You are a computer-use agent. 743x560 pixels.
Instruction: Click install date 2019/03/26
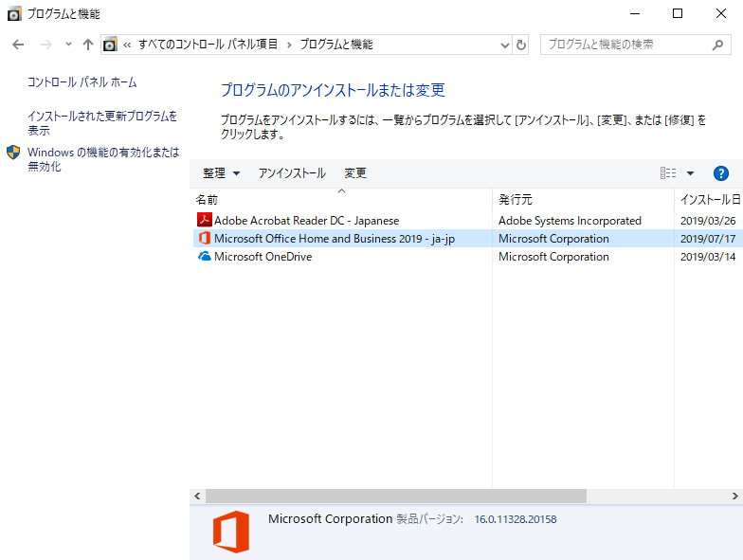[x=708, y=221]
